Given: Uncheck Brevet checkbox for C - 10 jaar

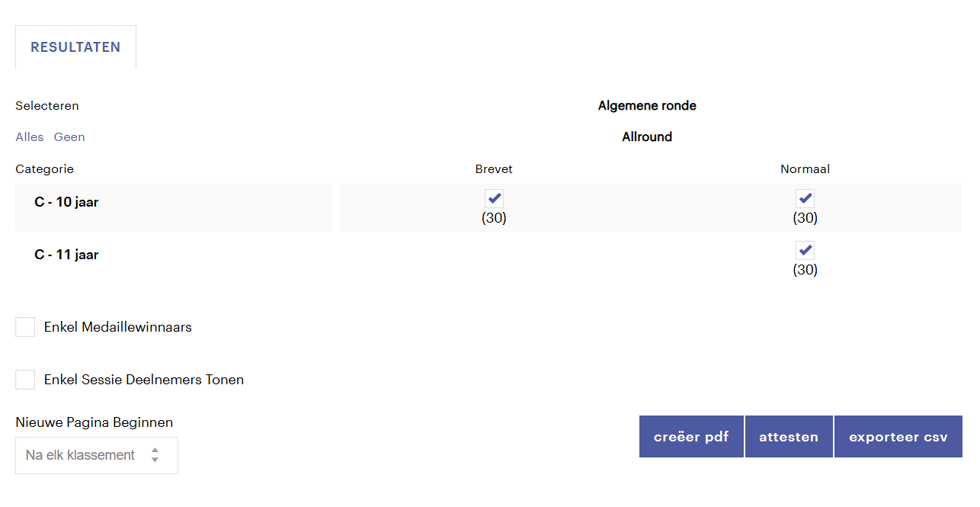Looking at the screenshot, I should pos(494,199).
